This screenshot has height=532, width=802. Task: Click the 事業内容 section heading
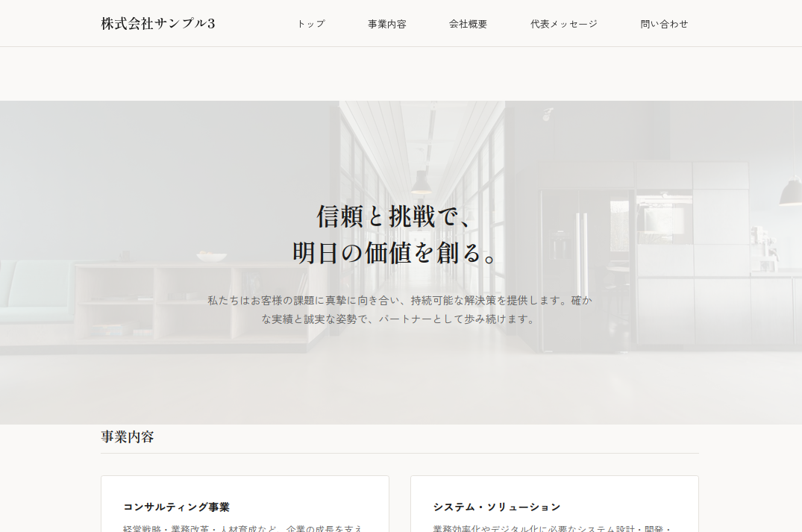tap(128, 437)
